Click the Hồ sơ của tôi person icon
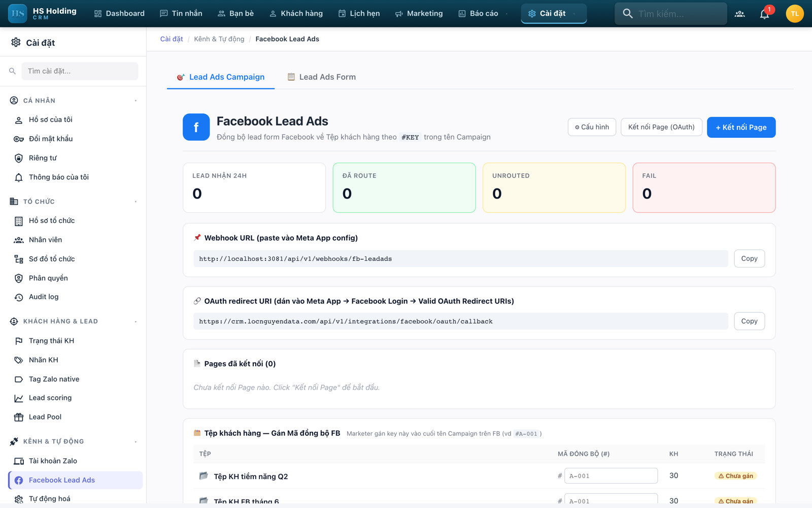 click(19, 120)
